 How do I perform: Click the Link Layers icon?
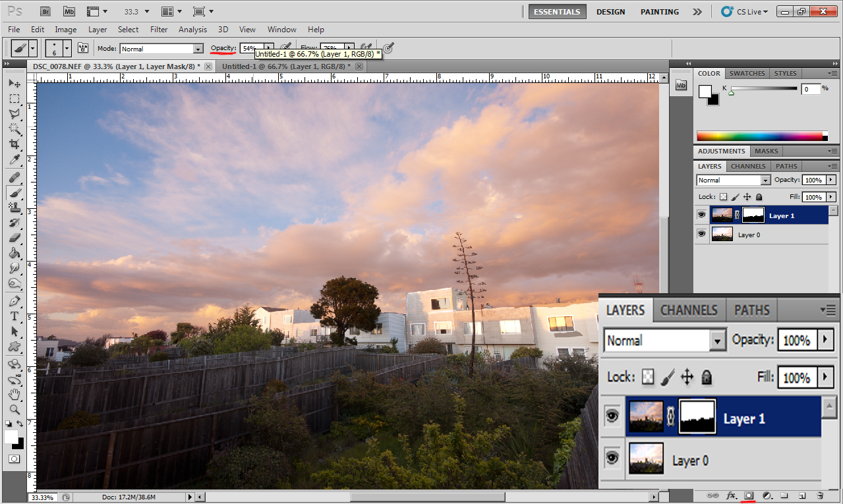point(712,495)
